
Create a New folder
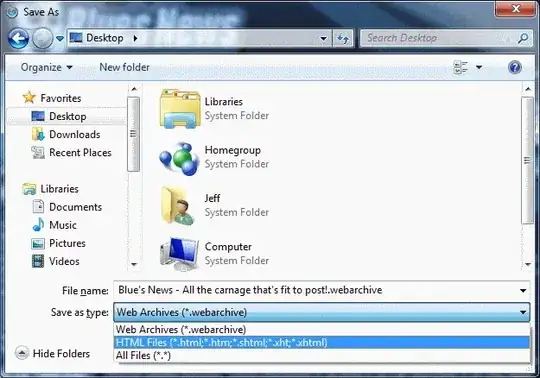coord(124,67)
